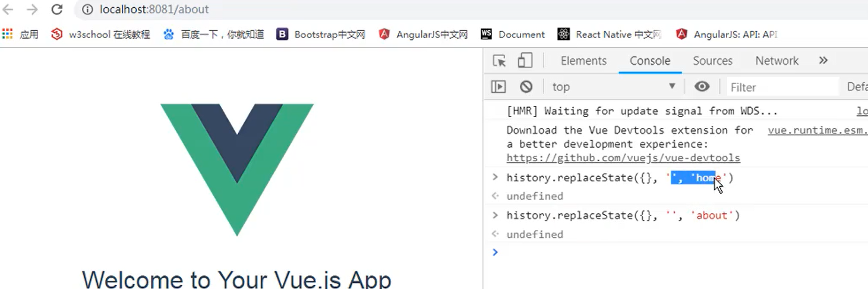Click the browser back arrow

(8, 10)
